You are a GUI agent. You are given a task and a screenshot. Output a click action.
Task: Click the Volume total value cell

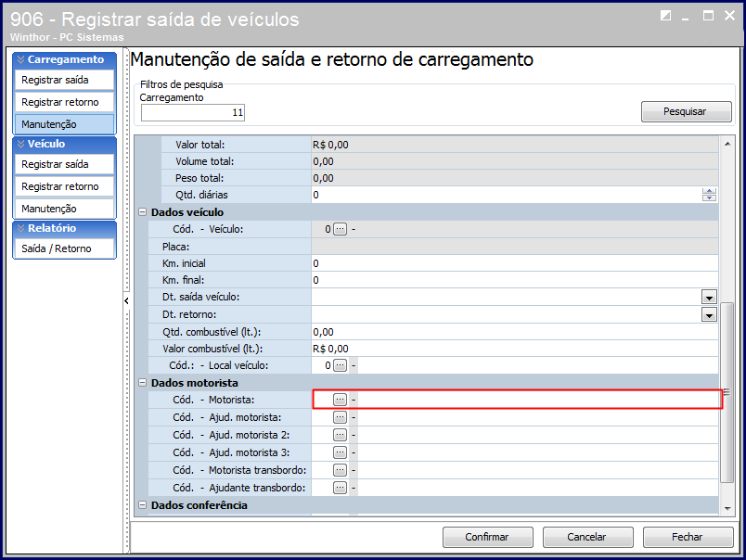[x=514, y=161]
